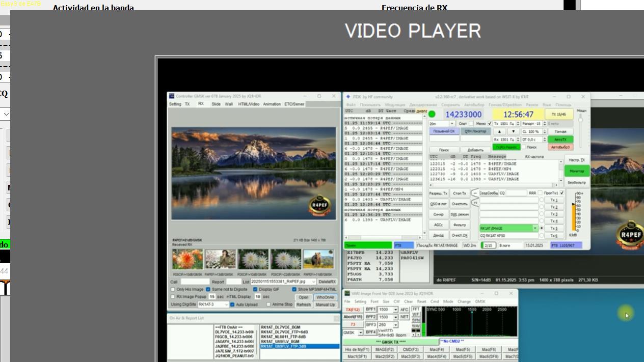Open the BPF1 1500 frequency dropdown
This screenshot has width=644, height=362.
click(395, 310)
